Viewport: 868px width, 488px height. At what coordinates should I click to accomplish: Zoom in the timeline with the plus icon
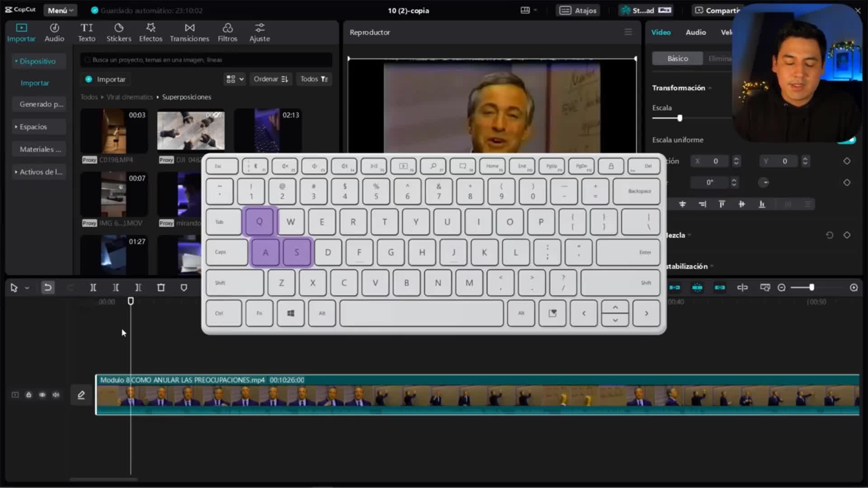(x=854, y=288)
